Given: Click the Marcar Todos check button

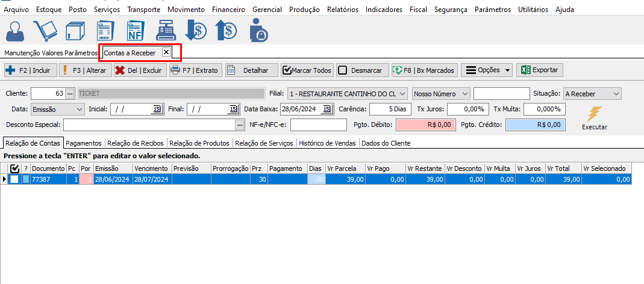Looking at the screenshot, I should click(x=307, y=70).
